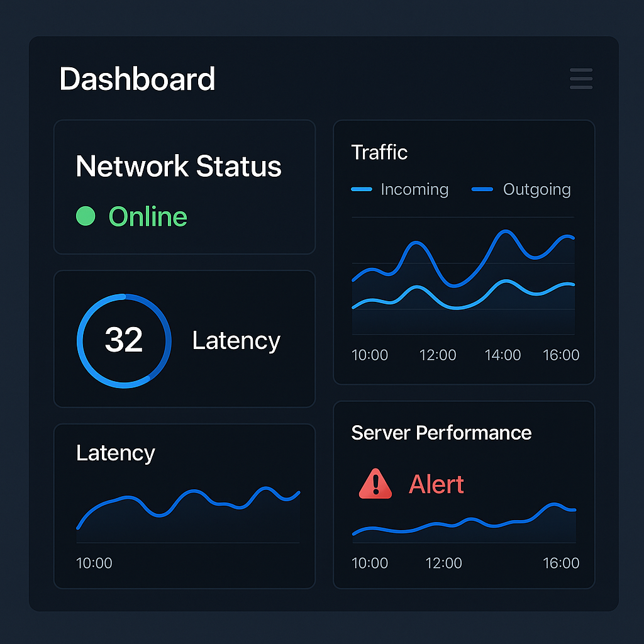Image resolution: width=644 pixels, height=644 pixels.
Task: Open the hamburger menu icon
Action: [580, 79]
